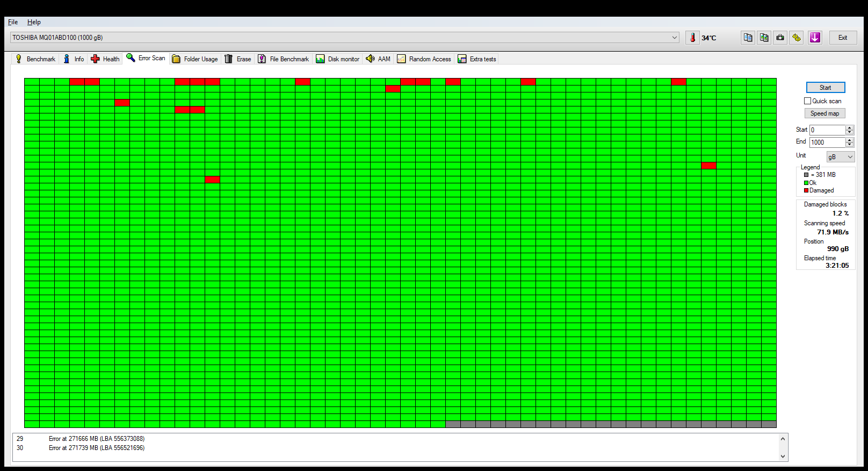
Task: Open the Unit gB dropdown
Action: (840, 157)
